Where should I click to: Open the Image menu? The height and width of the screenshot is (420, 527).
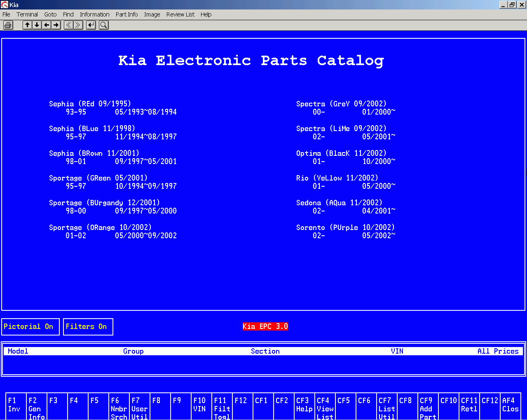point(152,14)
